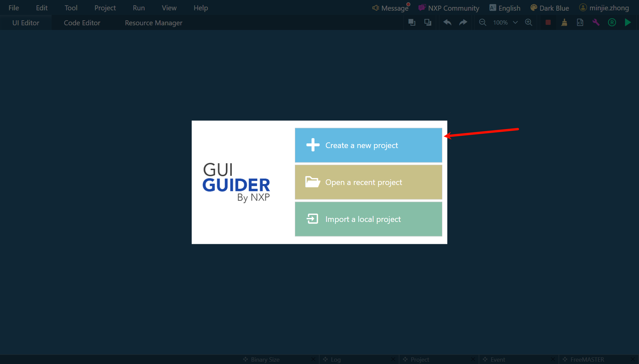
Task: Open the Project menu
Action: (105, 8)
